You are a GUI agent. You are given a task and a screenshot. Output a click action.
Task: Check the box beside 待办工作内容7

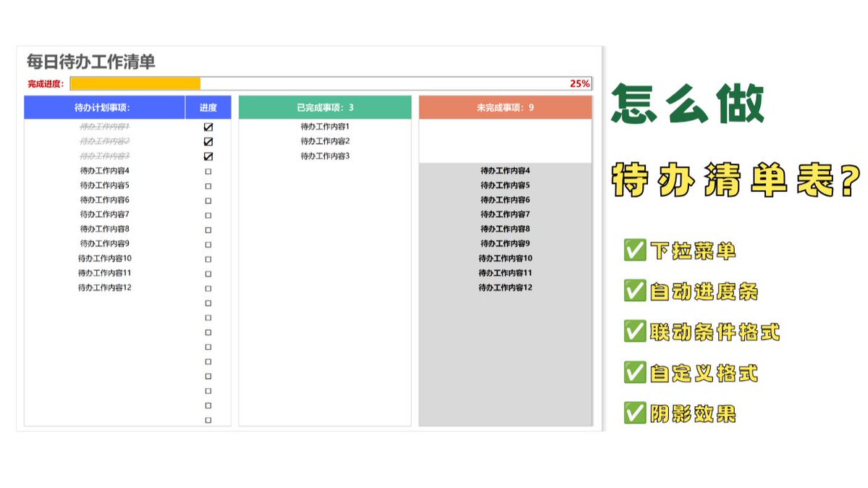(x=208, y=215)
